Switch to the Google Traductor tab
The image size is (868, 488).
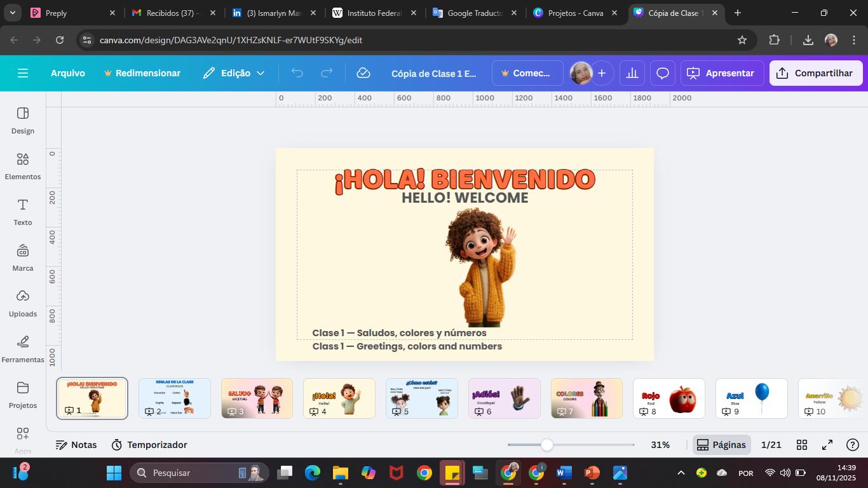(475, 13)
